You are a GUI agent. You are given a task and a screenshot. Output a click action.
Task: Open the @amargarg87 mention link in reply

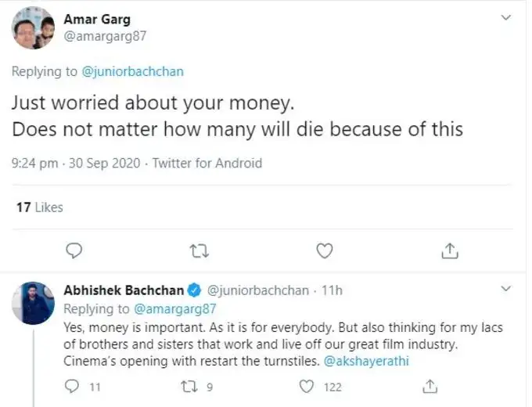click(x=174, y=309)
